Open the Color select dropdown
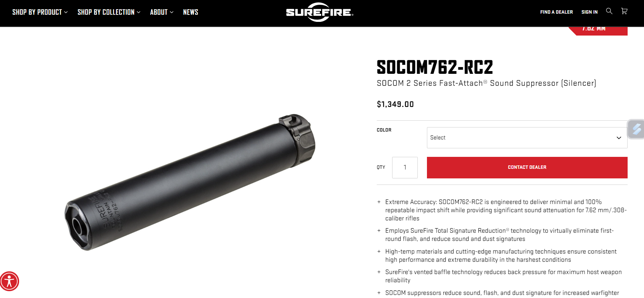644x298 pixels. pos(527,138)
